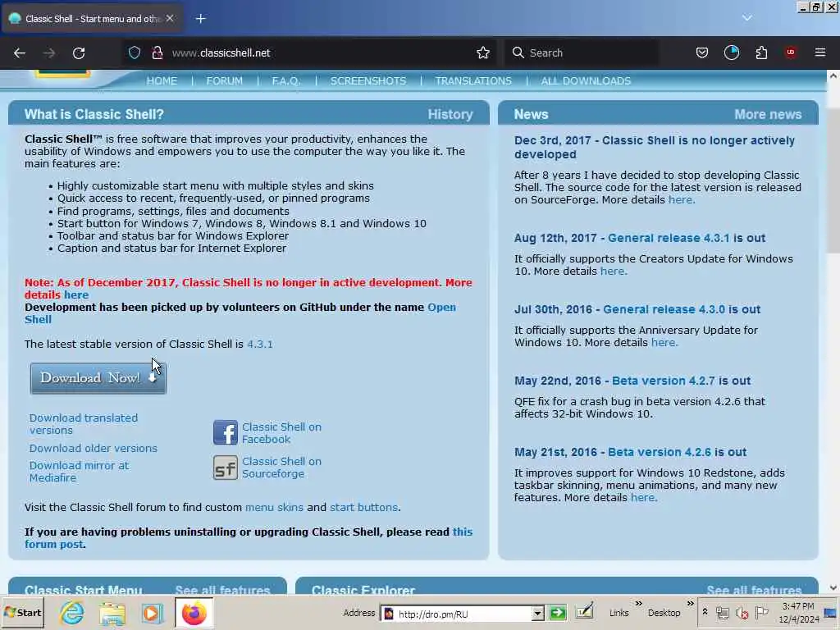This screenshot has width=840, height=630.
Task: Click the Facebook logo icon
Action: pyautogui.click(x=225, y=433)
